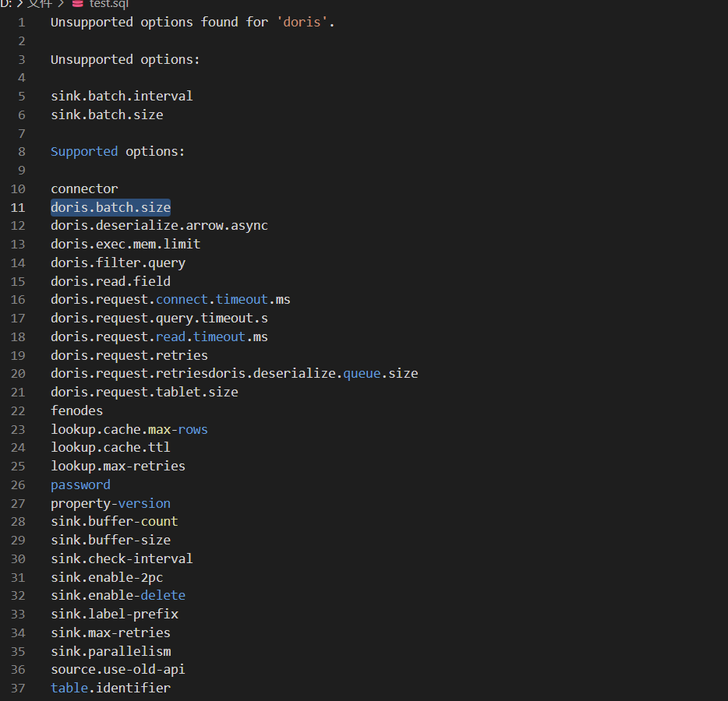Click the database icon next to test.sql
The height and width of the screenshot is (701, 728).
[x=77, y=4]
